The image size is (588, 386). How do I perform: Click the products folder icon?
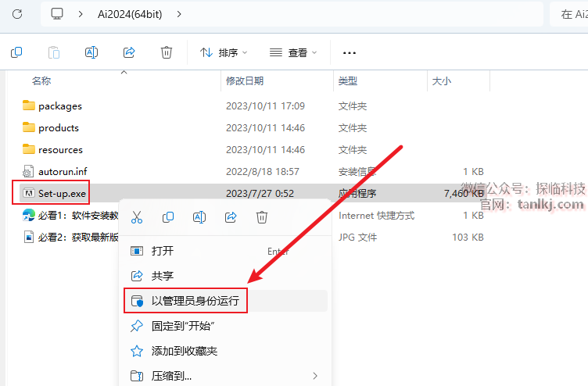(28, 127)
